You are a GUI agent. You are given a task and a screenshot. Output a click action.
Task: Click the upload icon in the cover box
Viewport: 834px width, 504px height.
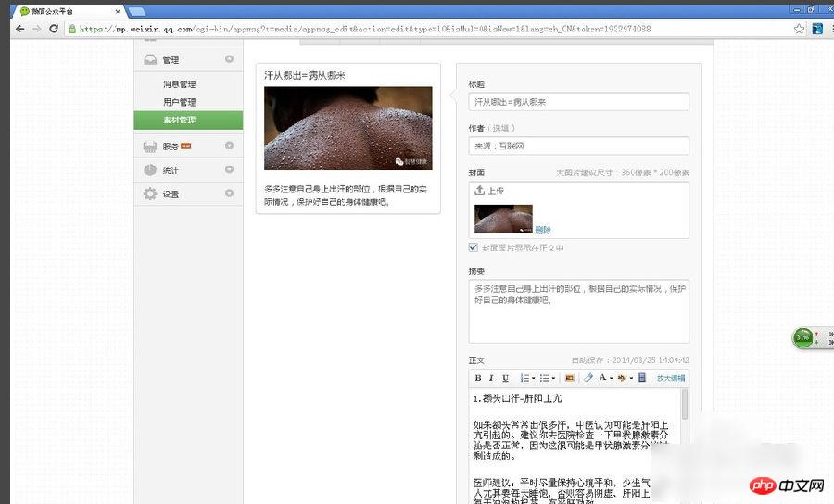479,190
